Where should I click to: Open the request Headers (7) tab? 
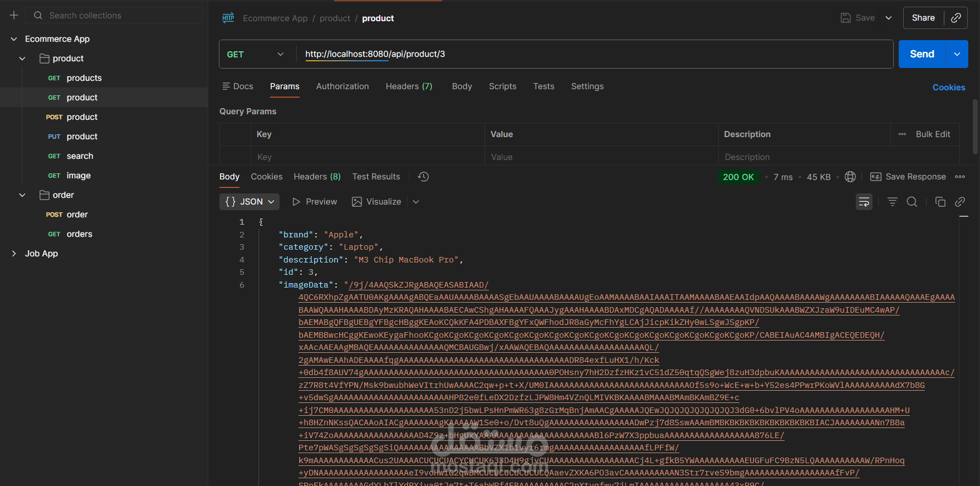coord(409,86)
